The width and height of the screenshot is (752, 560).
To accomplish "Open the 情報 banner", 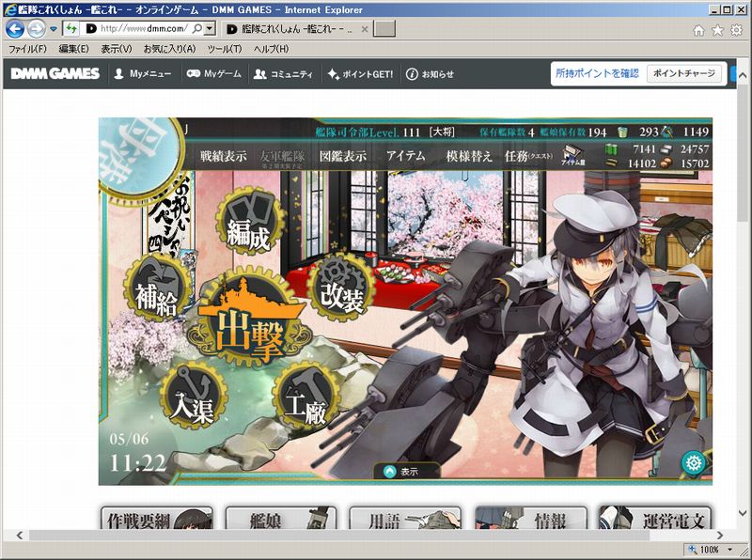I will click(x=530, y=518).
